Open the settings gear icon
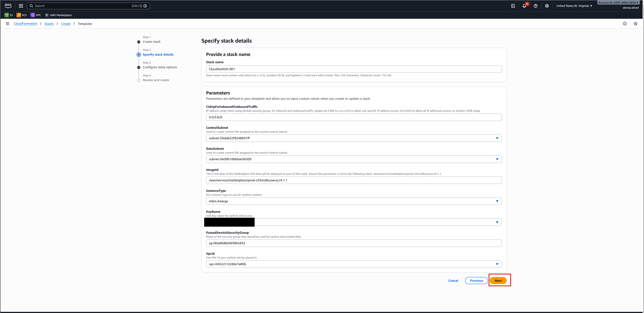This screenshot has height=313, width=644. tap(547, 6)
